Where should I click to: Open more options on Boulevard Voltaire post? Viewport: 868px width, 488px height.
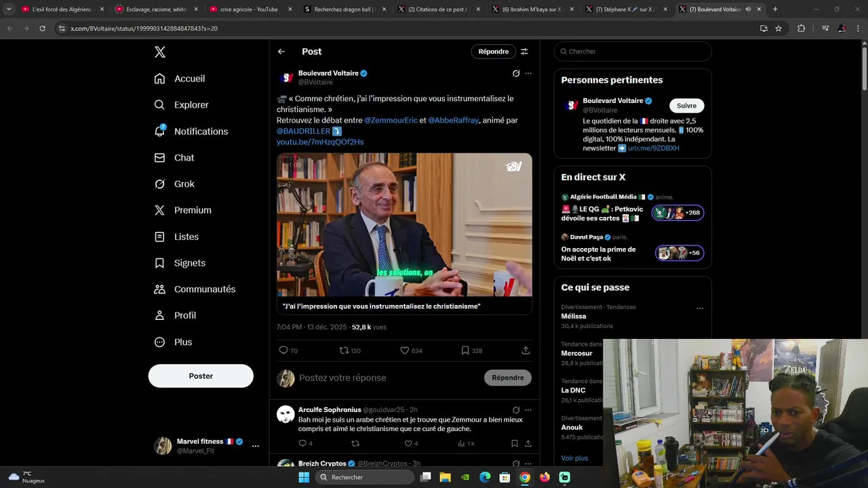(x=528, y=73)
